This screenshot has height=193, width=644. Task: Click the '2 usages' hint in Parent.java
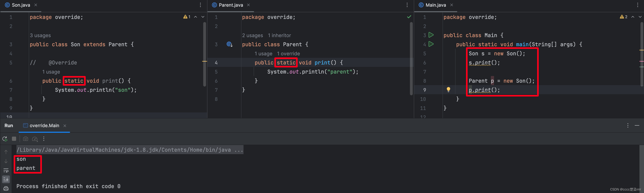pos(252,35)
